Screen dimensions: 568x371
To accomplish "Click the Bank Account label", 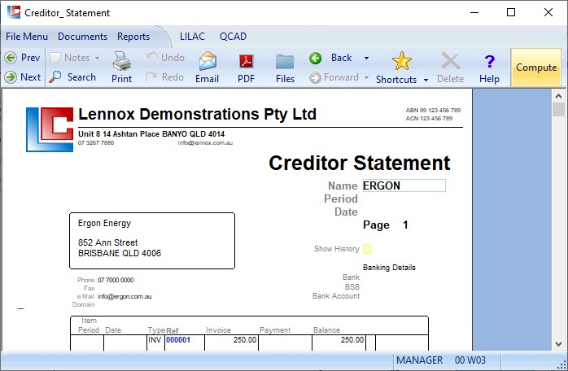I will pyautogui.click(x=336, y=296).
